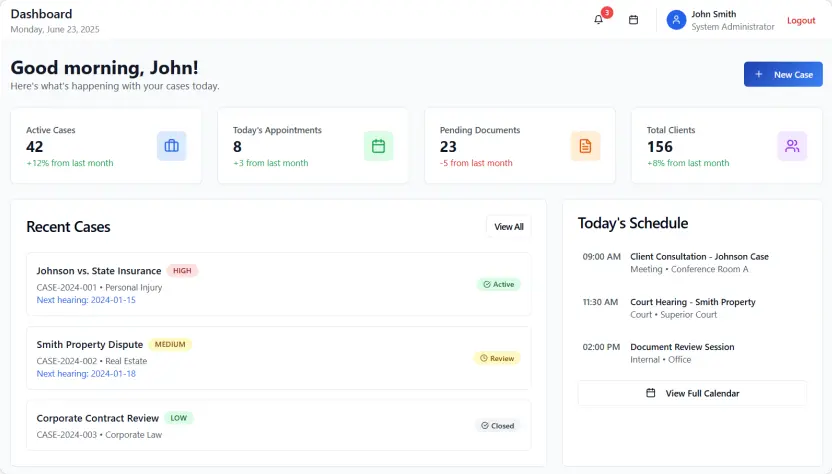Click the Closed status badge

(497, 425)
